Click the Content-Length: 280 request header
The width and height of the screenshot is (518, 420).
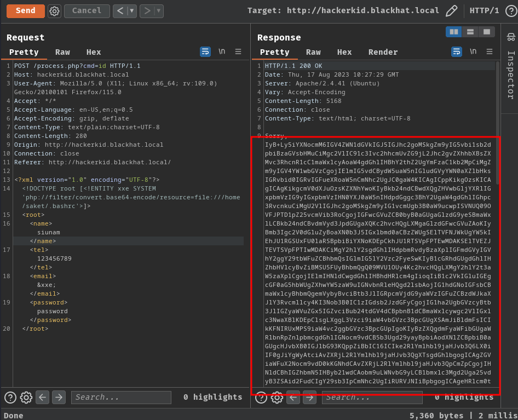pyautogui.click(x=50, y=136)
